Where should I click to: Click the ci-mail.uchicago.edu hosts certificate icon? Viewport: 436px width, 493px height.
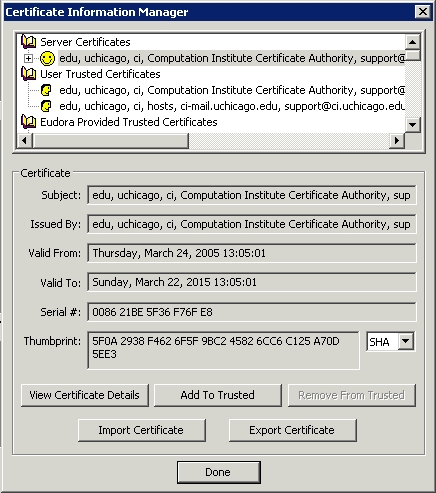point(46,106)
